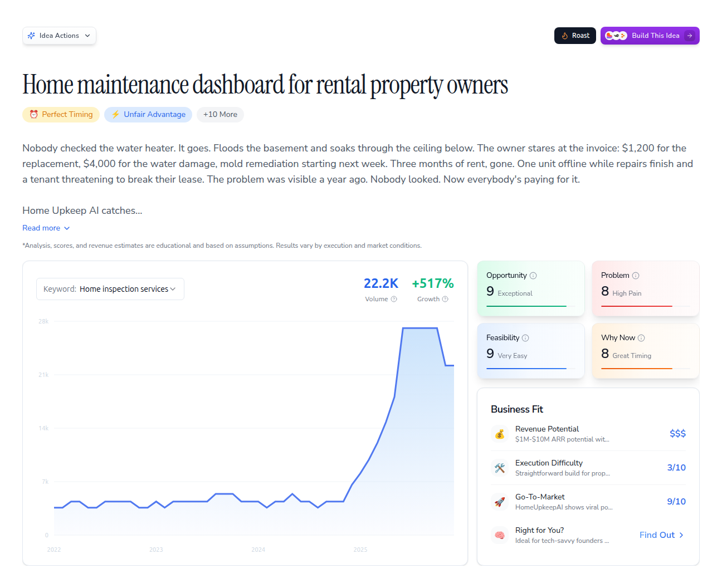The image size is (722, 588).
Task: Select the Perfect Timing tag
Action: pyautogui.click(x=61, y=115)
